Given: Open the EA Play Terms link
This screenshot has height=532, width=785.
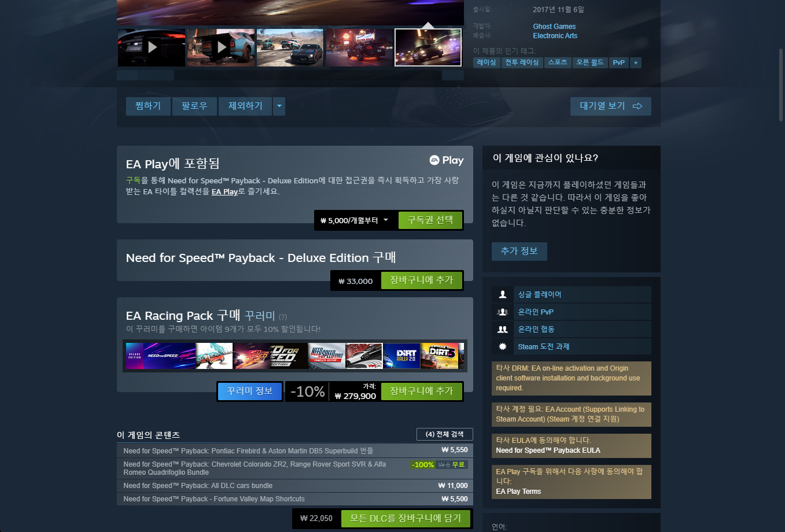Looking at the screenshot, I should click(x=518, y=492).
